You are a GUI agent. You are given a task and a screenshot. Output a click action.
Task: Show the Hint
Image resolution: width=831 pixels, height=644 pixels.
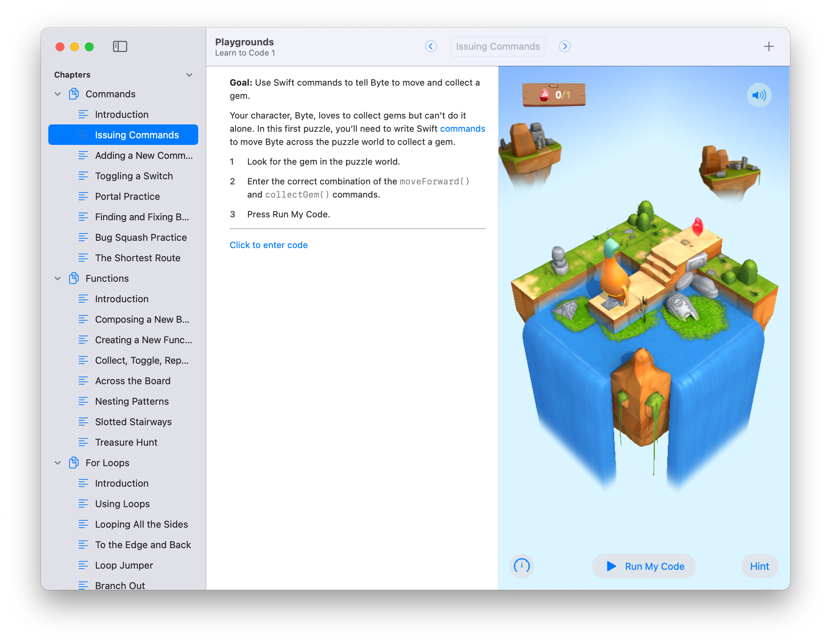[759, 566]
